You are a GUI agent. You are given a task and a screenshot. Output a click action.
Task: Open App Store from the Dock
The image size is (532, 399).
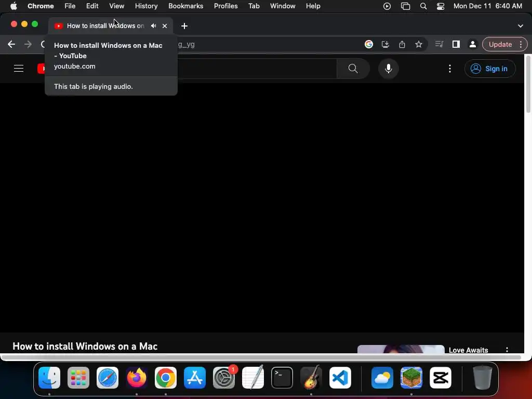point(195,378)
